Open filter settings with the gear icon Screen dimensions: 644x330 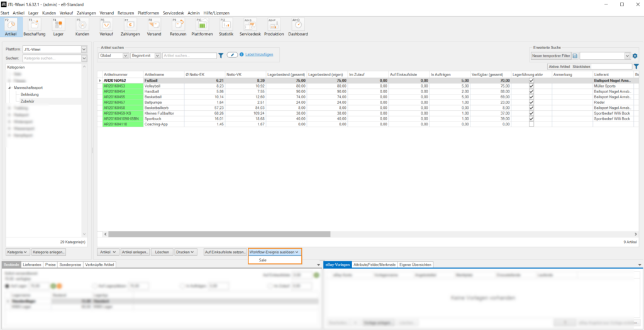click(x=635, y=56)
